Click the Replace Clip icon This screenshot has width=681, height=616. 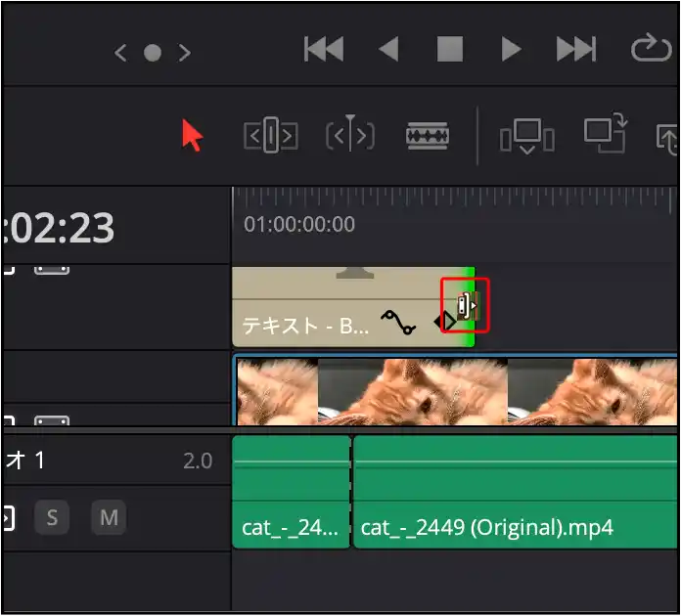[x=667, y=139]
